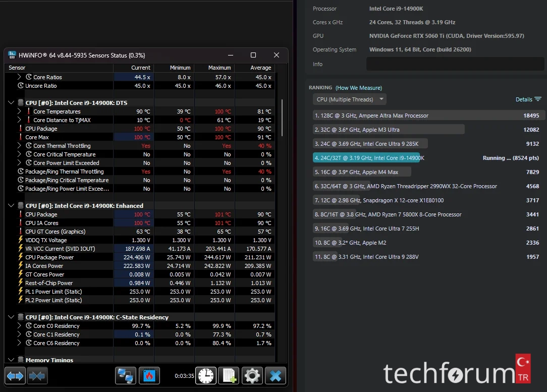
Task: Click clock icon beside Package/Ring Thermal Throttling
Action: click(21, 171)
